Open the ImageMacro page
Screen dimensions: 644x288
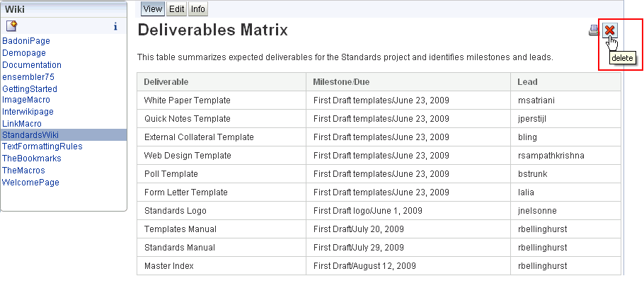pyautogui.click(x=26, y=100)
